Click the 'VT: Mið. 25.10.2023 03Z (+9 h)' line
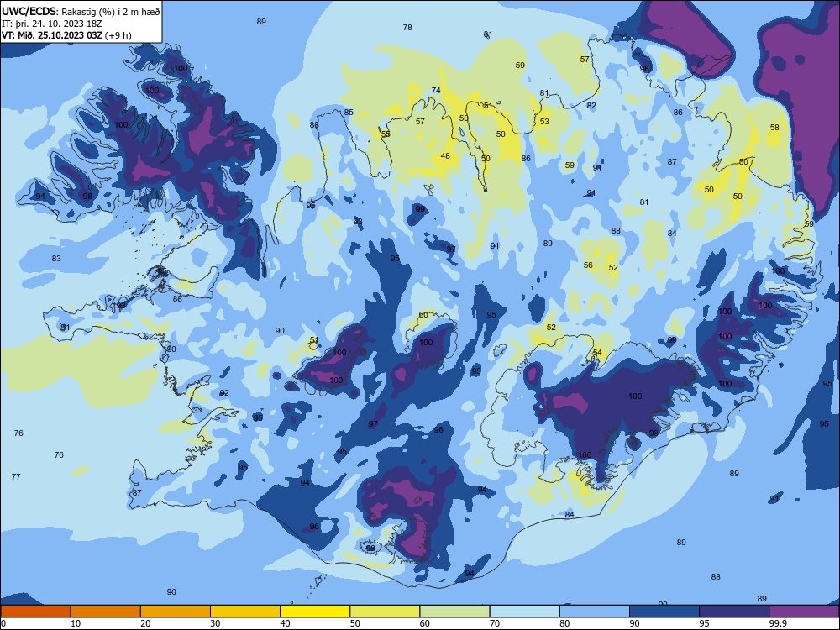The image size is (840, 630). 66,35
